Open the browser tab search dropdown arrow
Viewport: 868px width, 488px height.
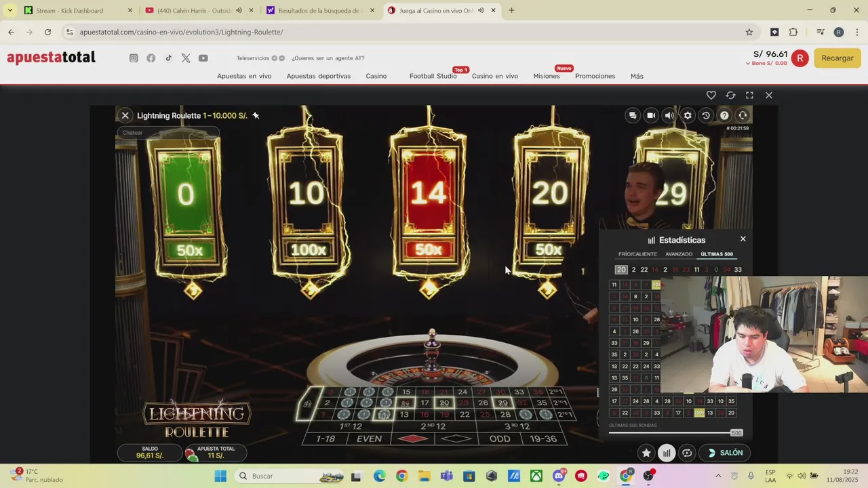(x=9, y=10)
